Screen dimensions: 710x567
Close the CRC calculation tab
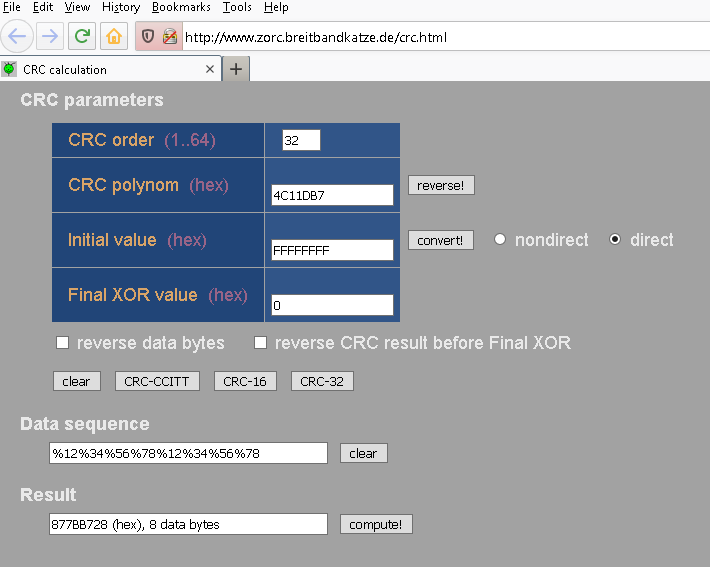click(x=210, y=69)
